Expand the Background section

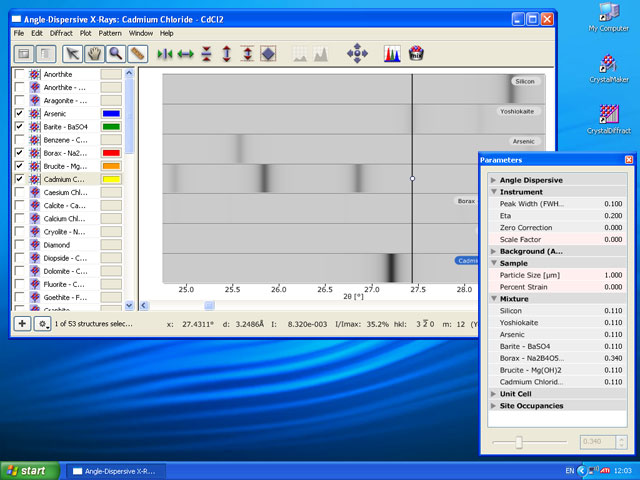pyautogui.click(x=493, y=251)
